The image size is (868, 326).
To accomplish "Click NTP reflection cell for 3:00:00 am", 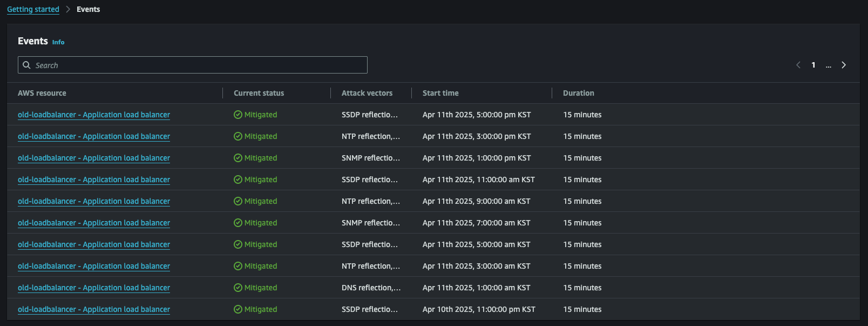I will (x=371, y=266).
